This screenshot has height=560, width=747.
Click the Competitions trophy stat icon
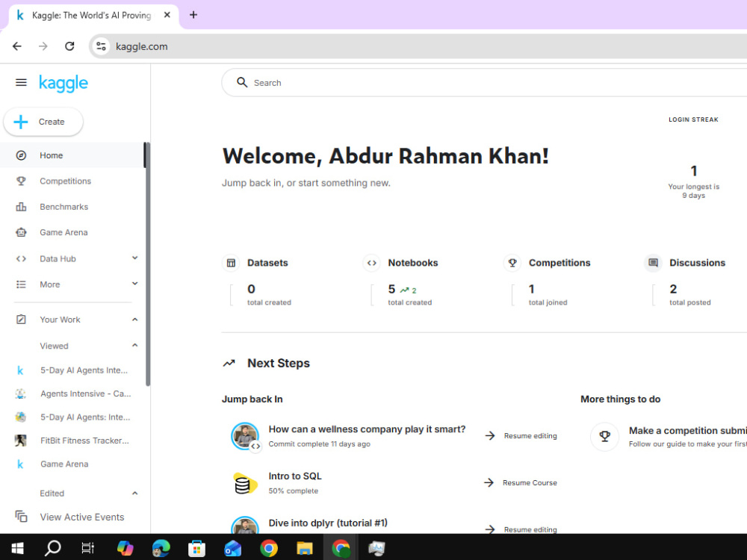click(x=512, y=263)
